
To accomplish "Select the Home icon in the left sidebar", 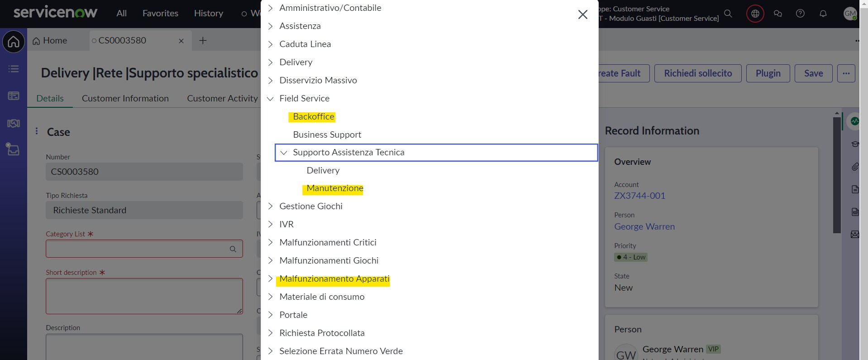I will (14, 42).
